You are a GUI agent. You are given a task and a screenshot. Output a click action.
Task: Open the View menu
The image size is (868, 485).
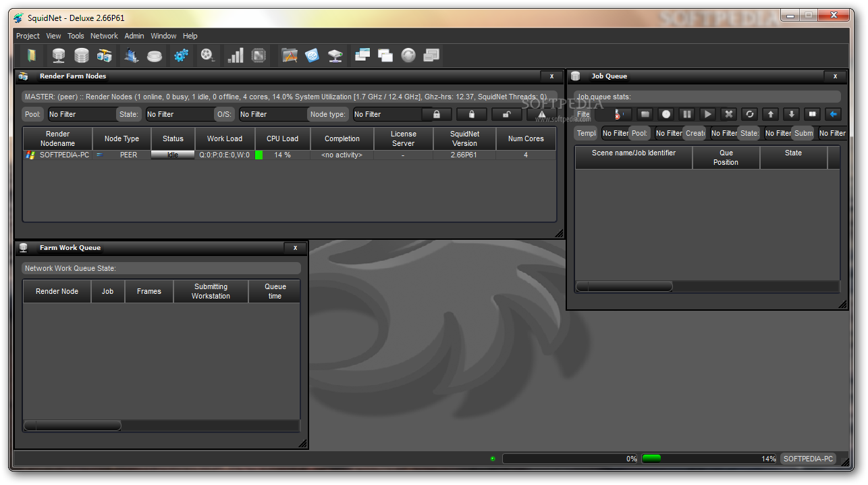coord(53,36)
